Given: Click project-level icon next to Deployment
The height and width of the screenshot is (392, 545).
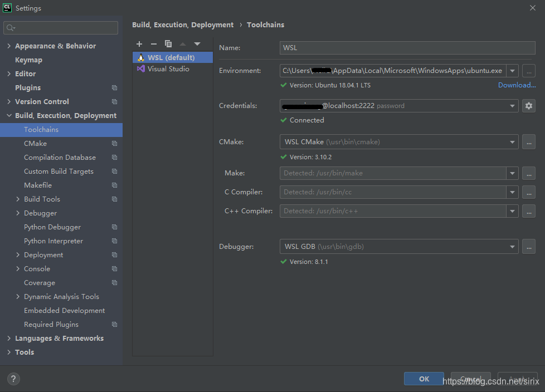Looking at the screenshot, I should (x=114, y=255).
